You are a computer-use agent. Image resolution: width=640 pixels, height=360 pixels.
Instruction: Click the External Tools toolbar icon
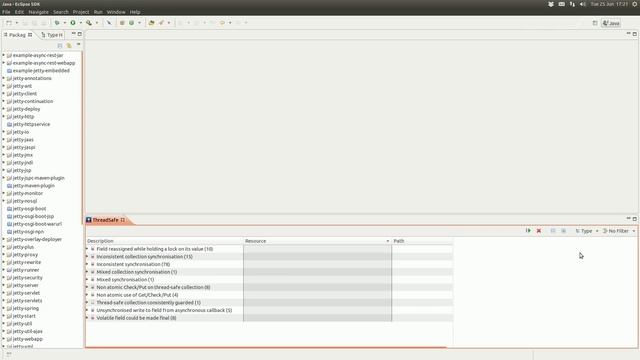tap(89, 23)
